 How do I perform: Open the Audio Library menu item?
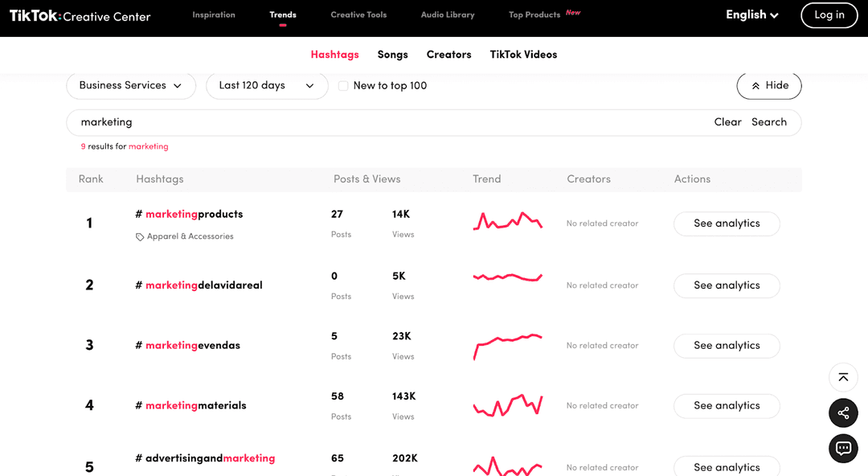click(x=448, y=14)
